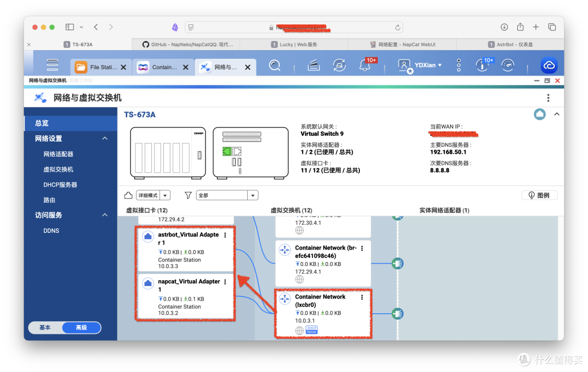
Task: Open the resource monitor dashboard gauge icon
Action: pos(507,66)
